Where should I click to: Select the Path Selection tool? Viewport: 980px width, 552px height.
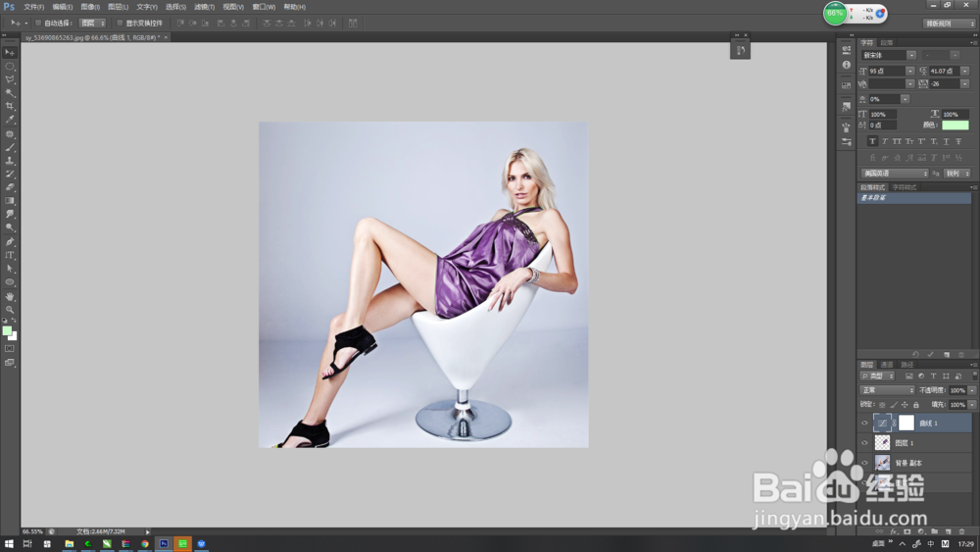(x=10, y=269)
